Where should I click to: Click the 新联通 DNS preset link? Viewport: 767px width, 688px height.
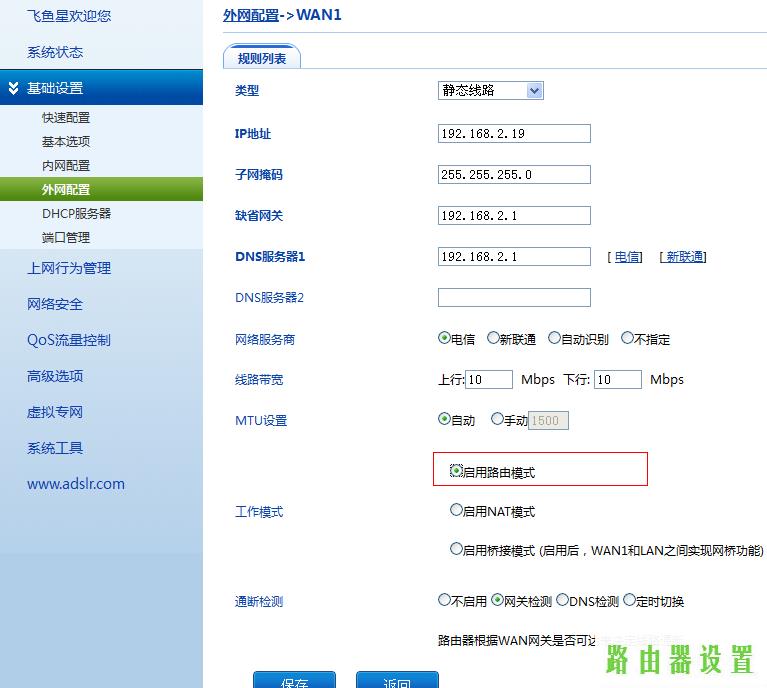point(685,257)
